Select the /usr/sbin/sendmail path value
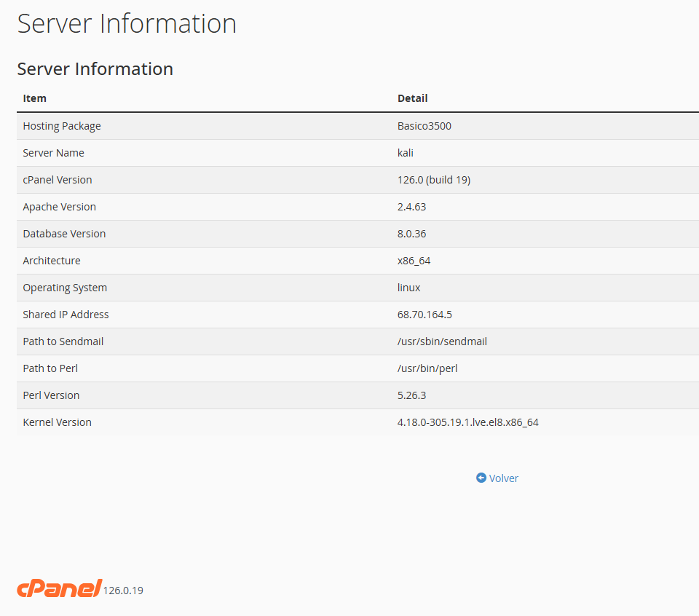Viewport: 699px width, 616px height. [x=442, y=341]
